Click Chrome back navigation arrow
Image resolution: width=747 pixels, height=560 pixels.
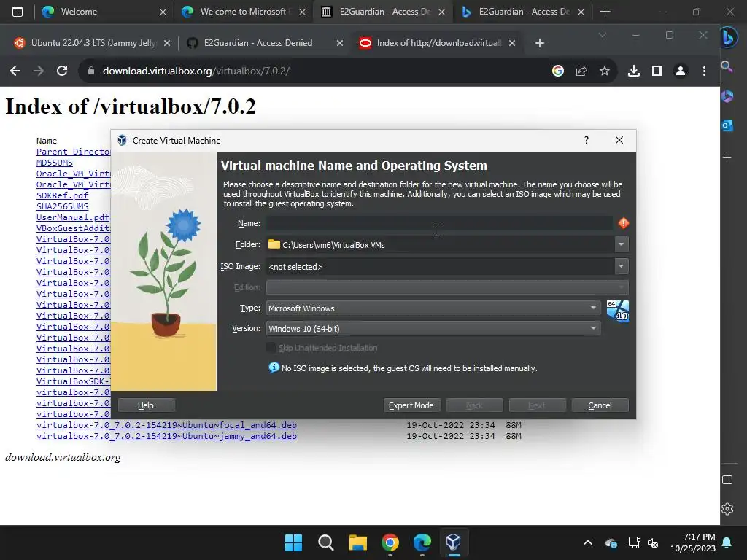[15, 71]
